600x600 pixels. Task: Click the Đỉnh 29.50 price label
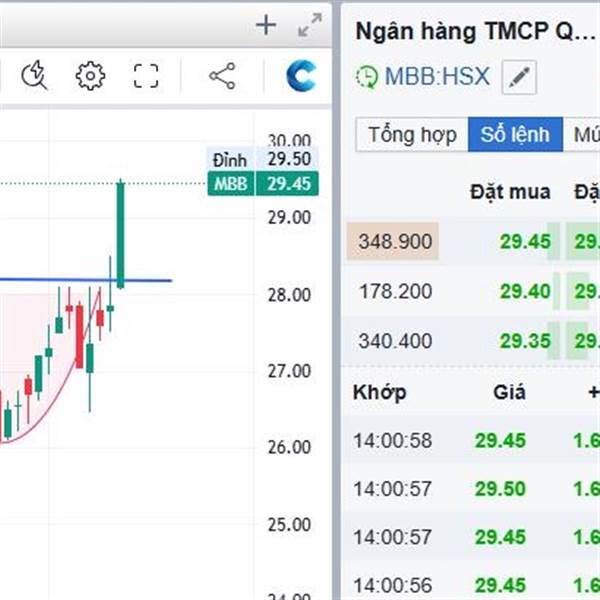tap(262, 159)
